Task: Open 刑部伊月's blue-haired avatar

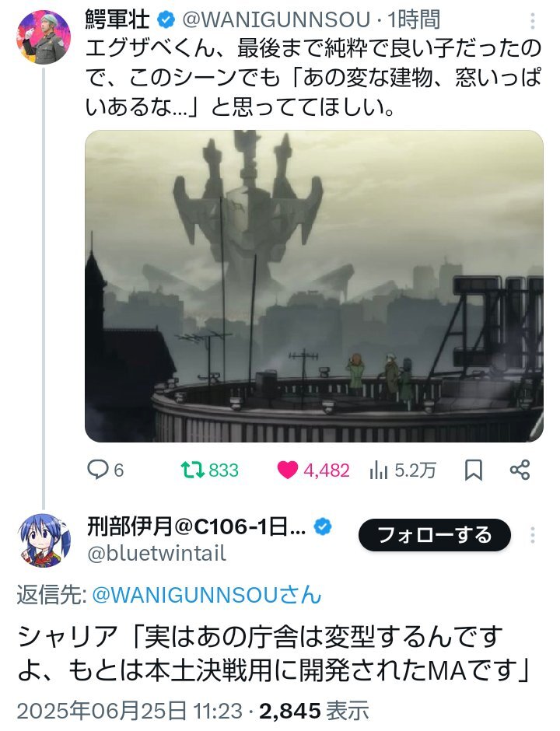Action: pyautogui.click(x=44, y=540)
